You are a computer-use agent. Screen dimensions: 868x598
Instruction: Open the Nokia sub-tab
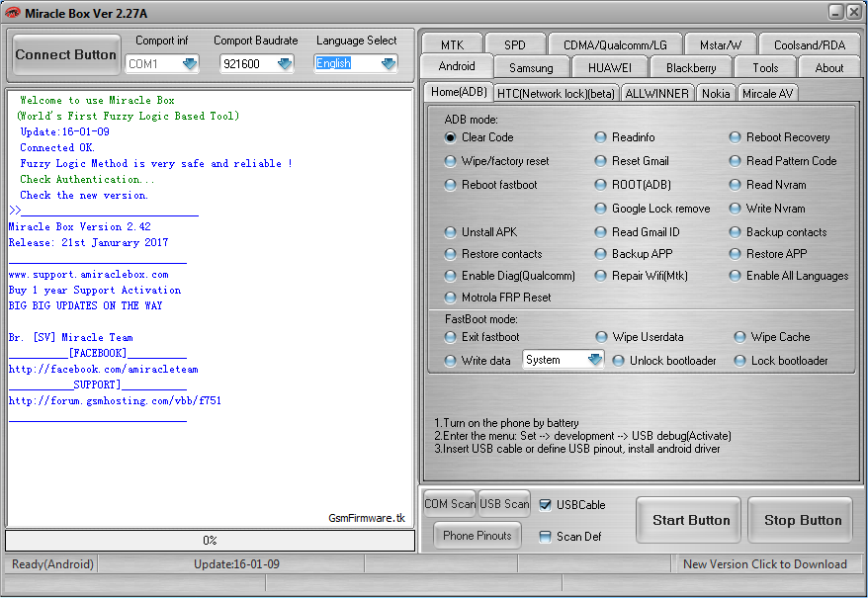(716, 94)
